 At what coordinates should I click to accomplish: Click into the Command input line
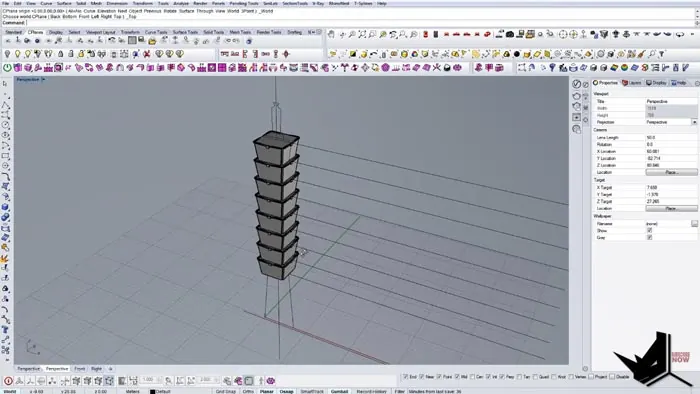348,22
